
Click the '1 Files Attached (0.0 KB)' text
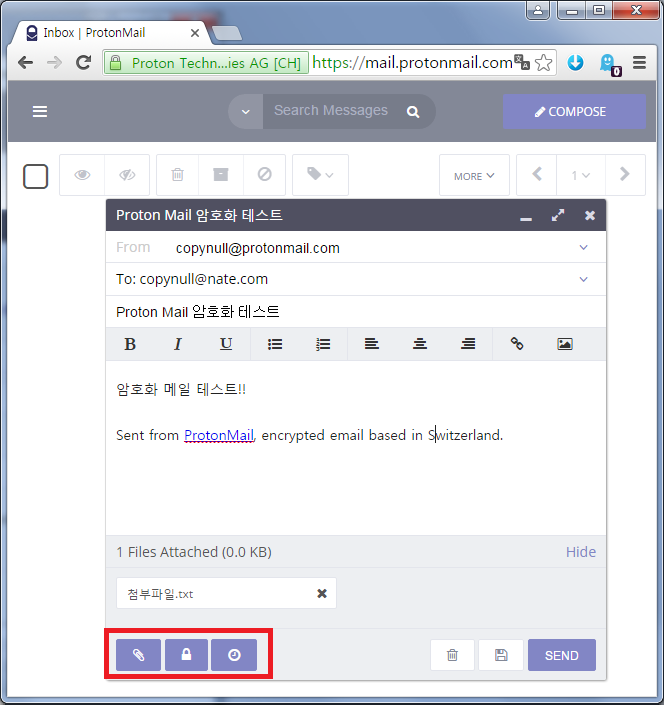pos(194,552)
